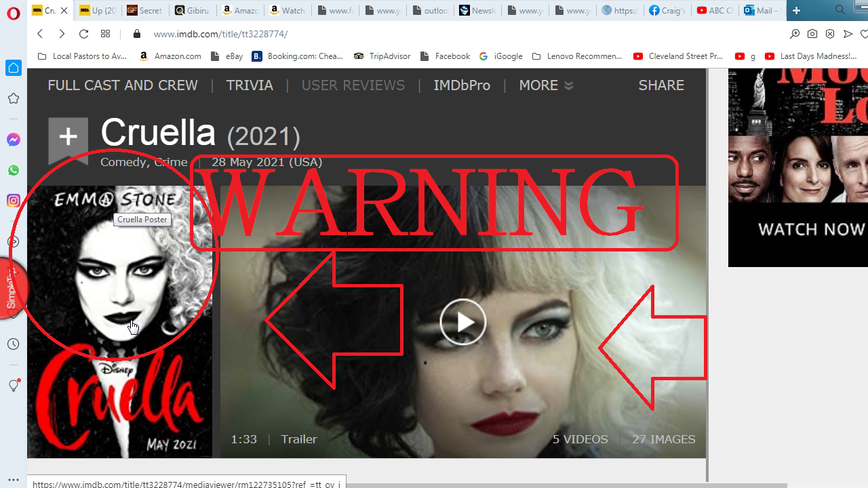Screen dimensions: 868x488
Task: Open Instagram in the Opera sidebar
Action: click(14, 201)
